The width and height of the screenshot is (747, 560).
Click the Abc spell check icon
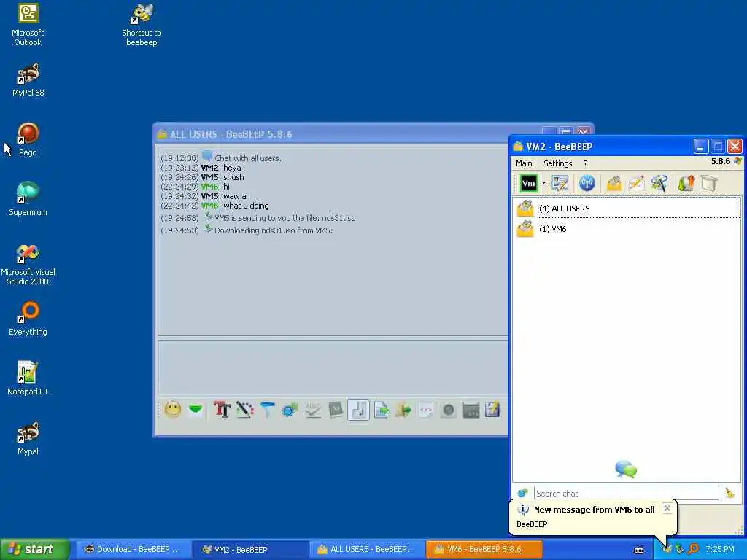coord(312,410)
